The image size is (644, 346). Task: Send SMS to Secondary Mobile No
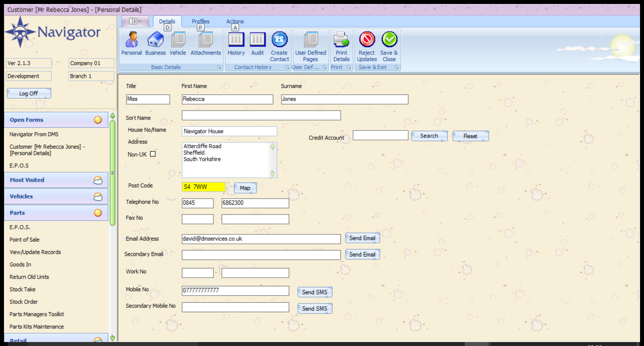315,309
